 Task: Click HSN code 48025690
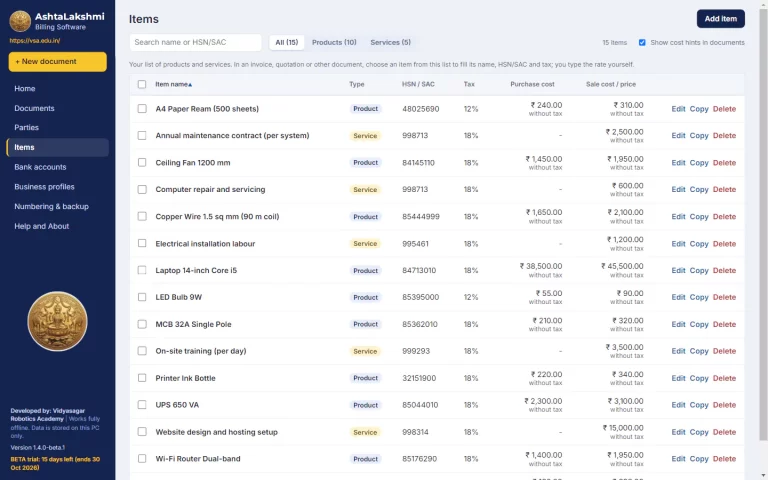(421, 109)
